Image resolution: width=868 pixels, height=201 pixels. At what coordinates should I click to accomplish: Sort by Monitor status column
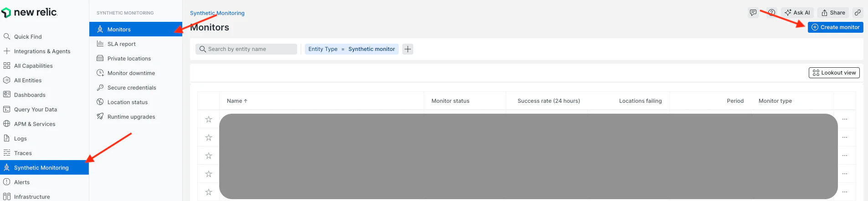click(450, 101)
